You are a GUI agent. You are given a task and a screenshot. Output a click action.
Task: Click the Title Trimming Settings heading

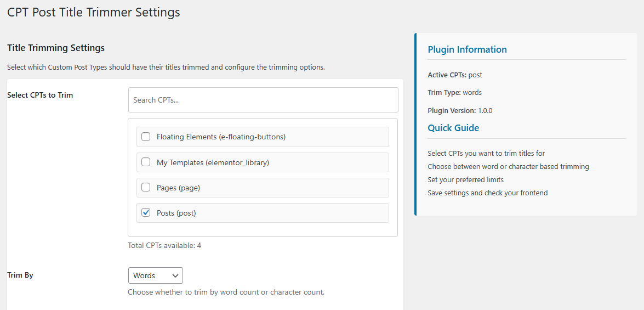pos(56,48)
